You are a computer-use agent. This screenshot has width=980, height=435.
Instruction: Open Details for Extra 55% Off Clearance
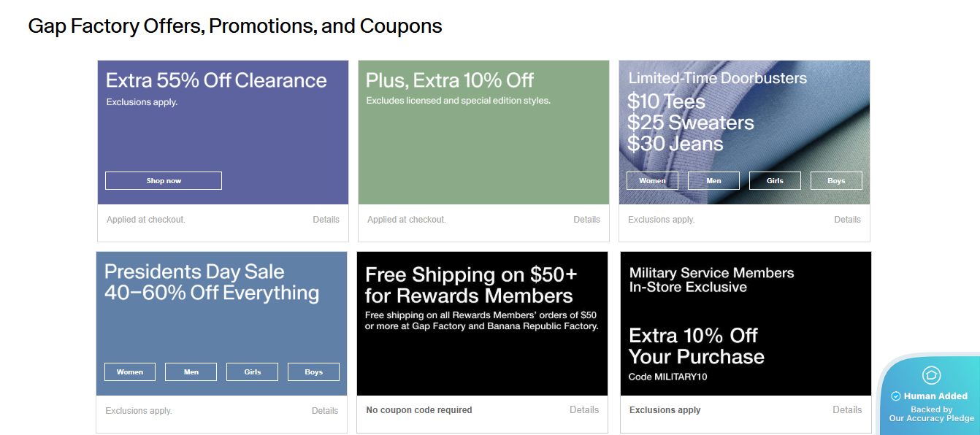(x=326, y=220)
